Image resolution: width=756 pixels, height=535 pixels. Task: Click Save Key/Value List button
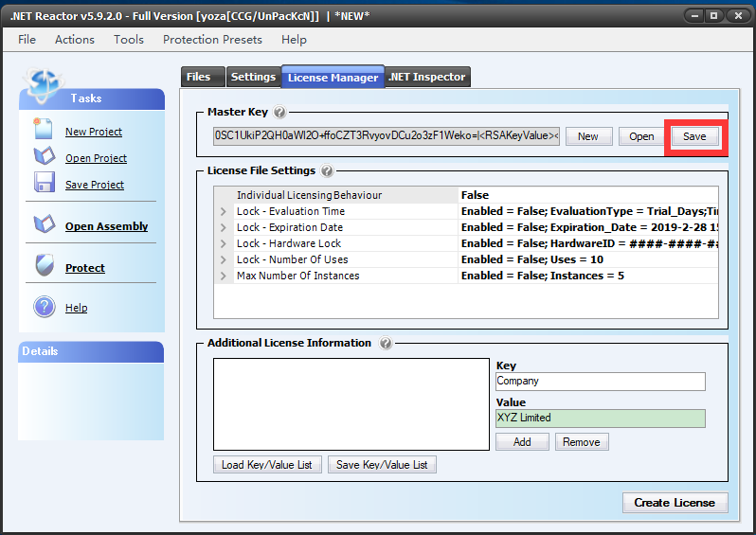tap(382, 465)
